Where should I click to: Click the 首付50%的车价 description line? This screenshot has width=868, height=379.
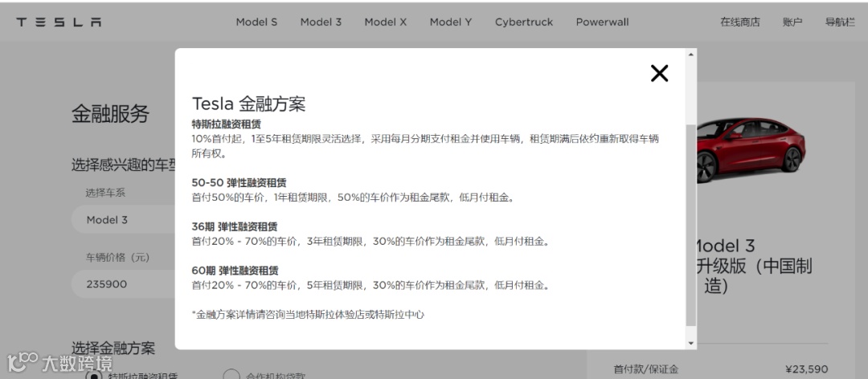353,198
